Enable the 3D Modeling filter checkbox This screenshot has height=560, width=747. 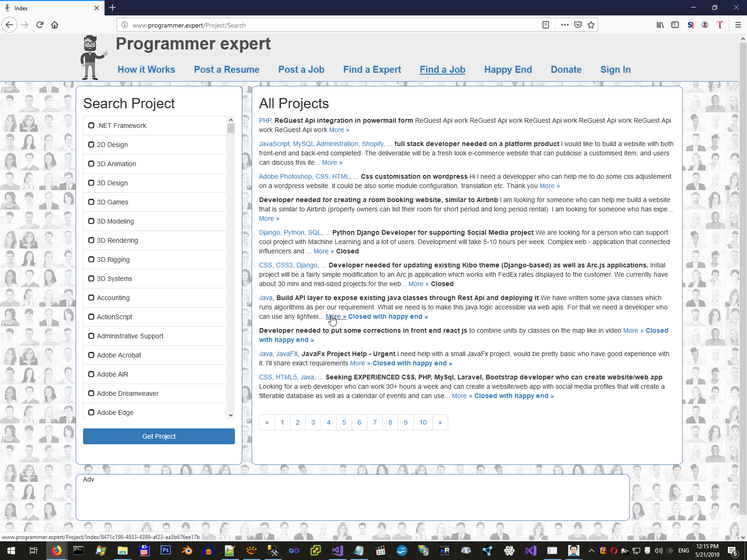92,221
